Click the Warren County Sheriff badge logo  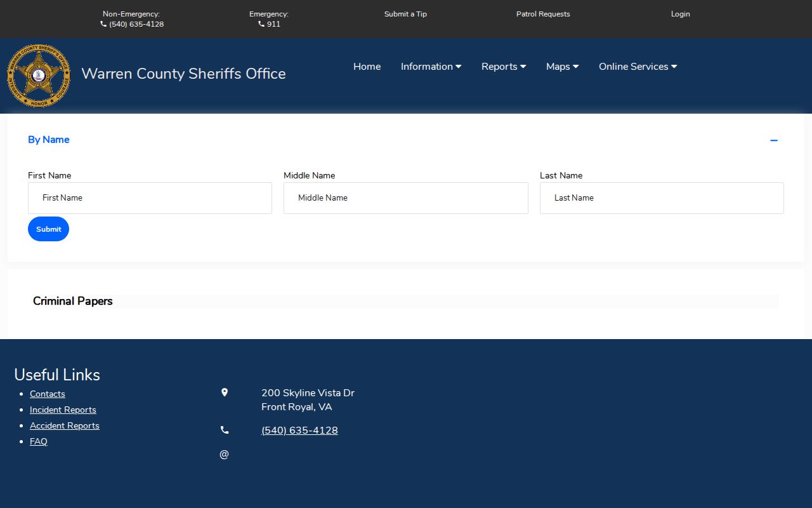[x=39, y=76]
